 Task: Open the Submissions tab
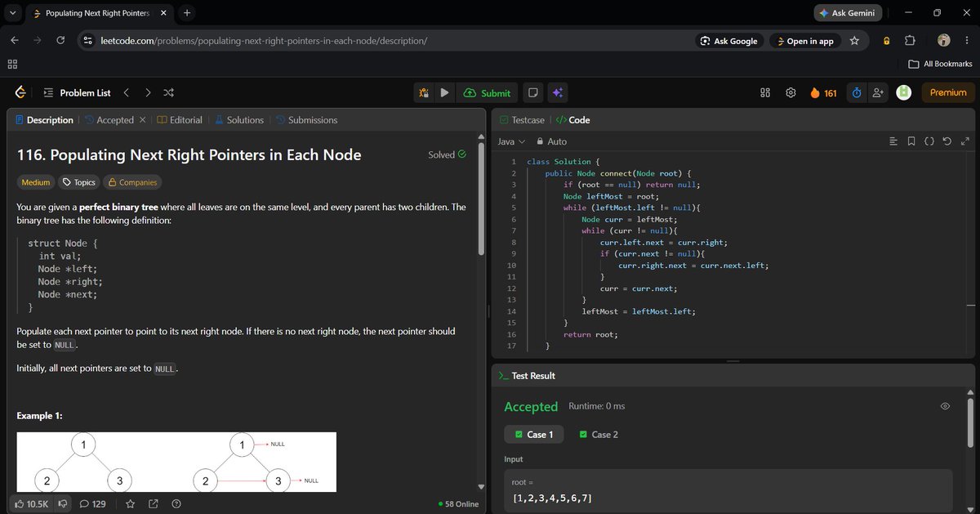306,120
